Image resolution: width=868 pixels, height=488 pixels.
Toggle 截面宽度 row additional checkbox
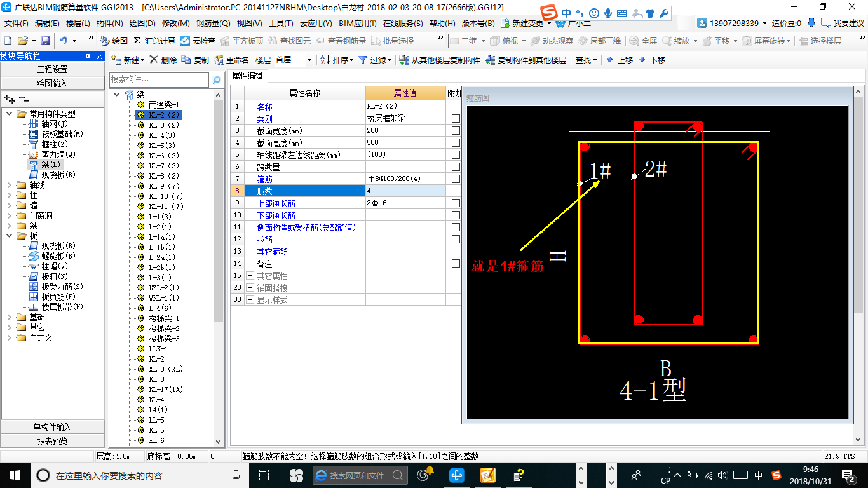point(456,131)
